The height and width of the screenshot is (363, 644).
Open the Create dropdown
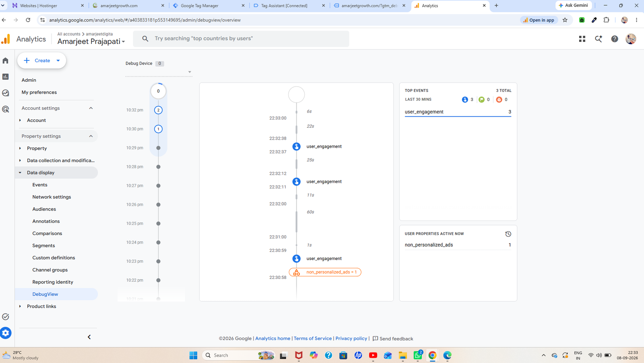42,60
